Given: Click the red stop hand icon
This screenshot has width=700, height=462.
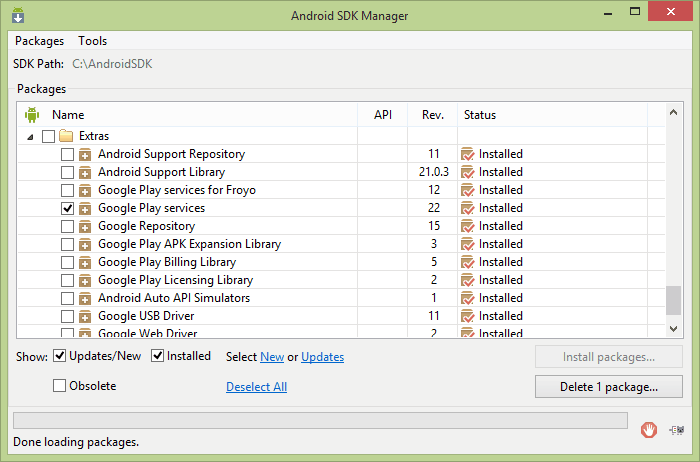Looking at the screenshot, I should coord(649,430).
